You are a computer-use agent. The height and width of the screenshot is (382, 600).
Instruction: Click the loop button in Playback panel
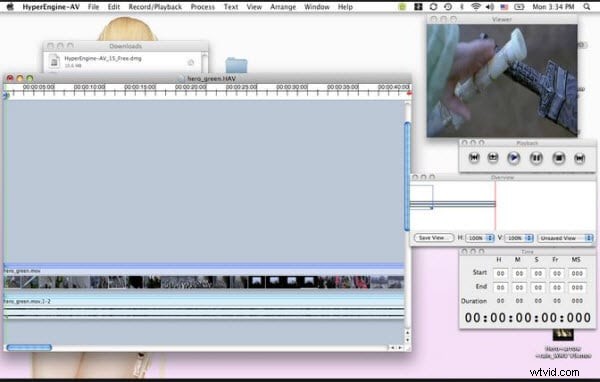tap(493, 158)
